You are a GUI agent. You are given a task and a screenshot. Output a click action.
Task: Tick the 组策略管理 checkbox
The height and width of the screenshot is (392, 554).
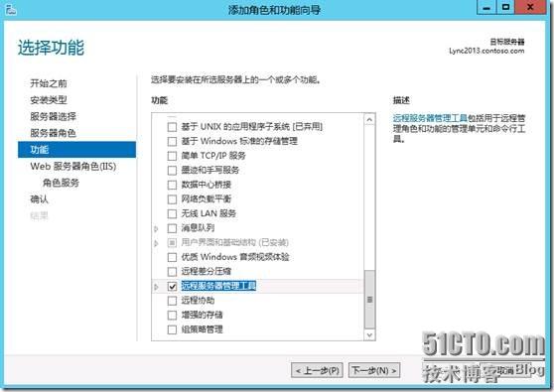click(172, 329)
